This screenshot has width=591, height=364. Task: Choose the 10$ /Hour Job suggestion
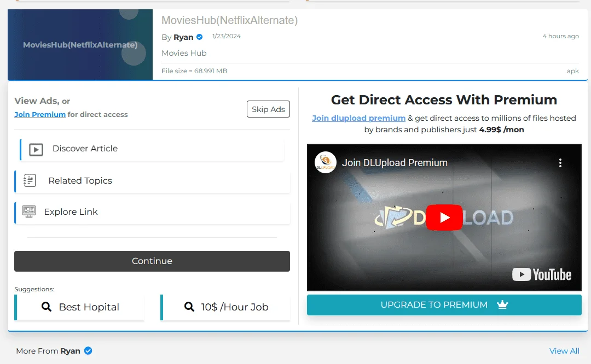click(x=225, y=307)
